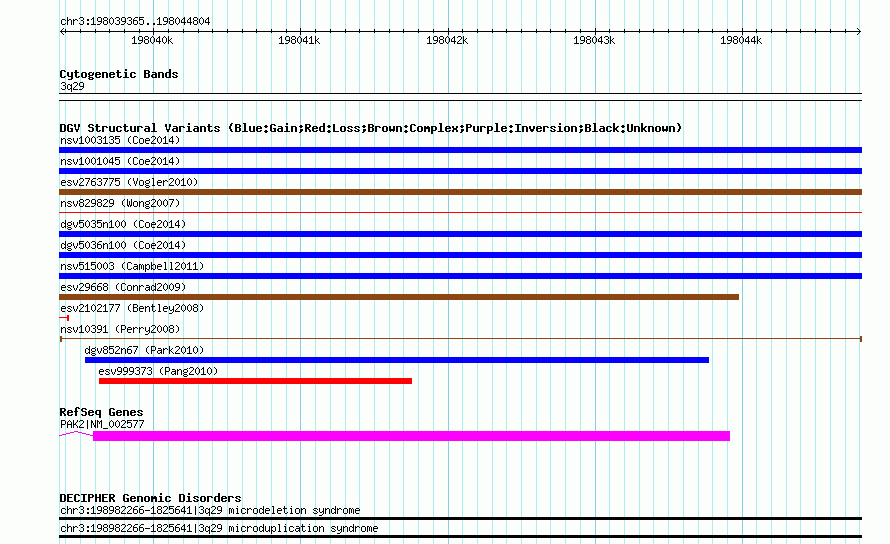This screenshot has height=544, width=890.
Task: Select the 3q29 microduplication syndrome entry
Action: 219,528
